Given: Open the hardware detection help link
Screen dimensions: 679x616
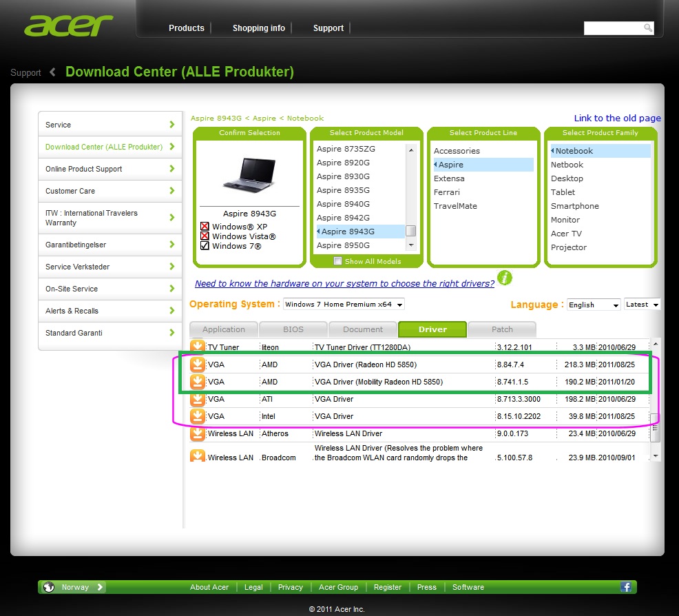Looking at the screenshot, I should click(344, 283).
